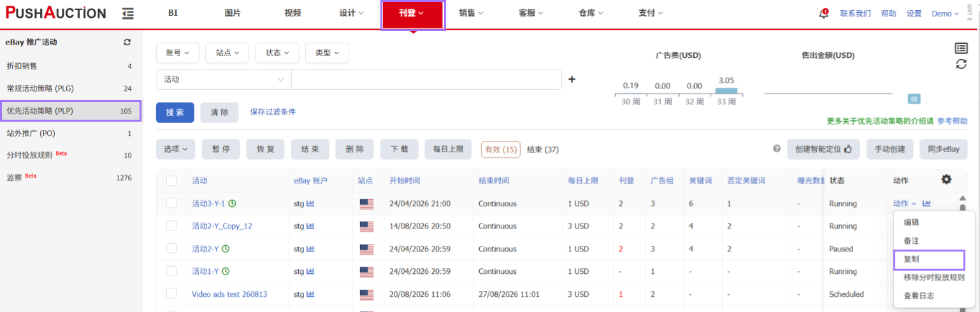
Task: Click the 参考帮助 link
Action: click(x=952, y=120)
